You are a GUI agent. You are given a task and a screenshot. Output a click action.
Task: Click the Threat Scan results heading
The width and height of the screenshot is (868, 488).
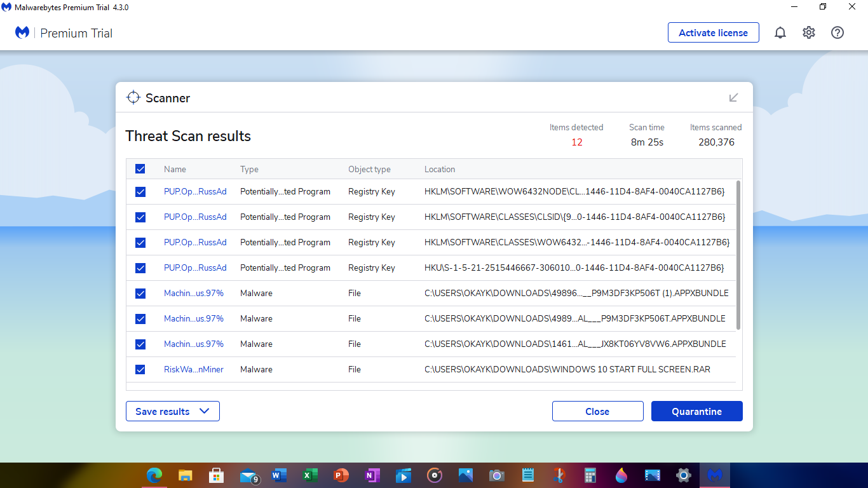pyautogui.click(x=188, y=136)
